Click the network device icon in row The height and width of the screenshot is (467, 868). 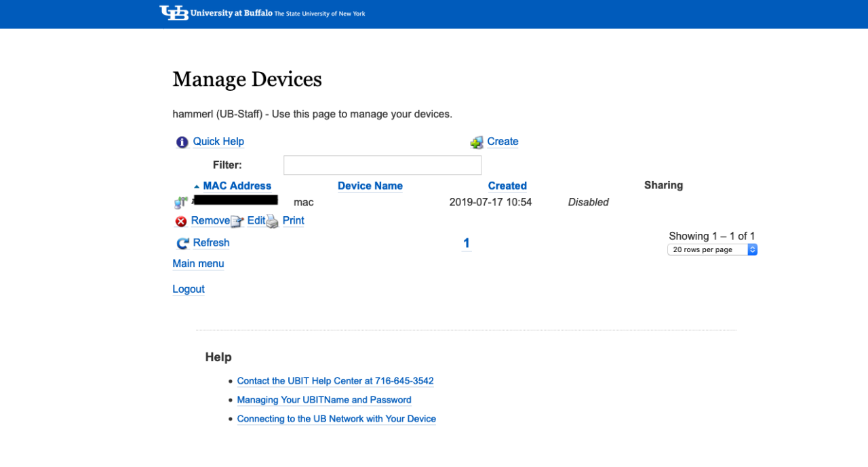tap(181, 202)
